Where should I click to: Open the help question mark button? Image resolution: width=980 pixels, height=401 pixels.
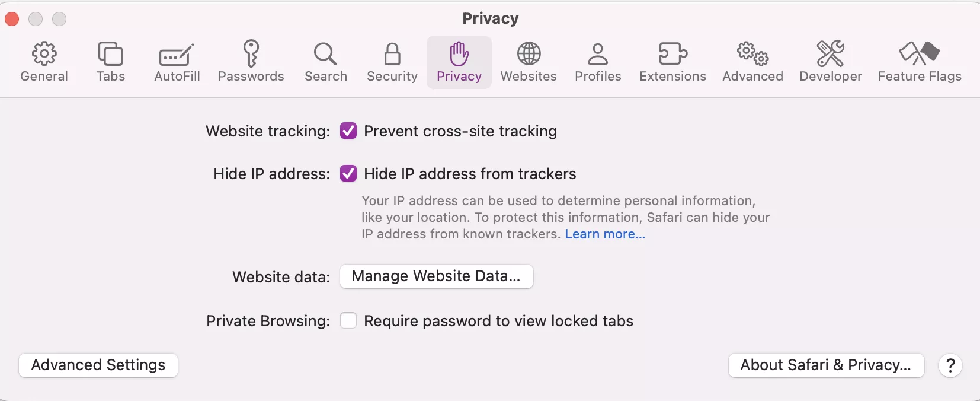[950, 366]
